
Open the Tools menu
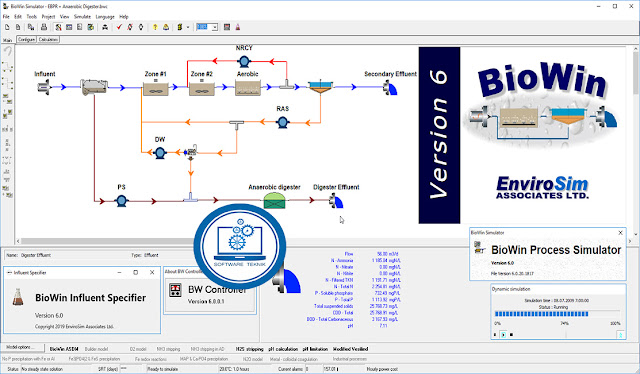click(x=31, y=17)
